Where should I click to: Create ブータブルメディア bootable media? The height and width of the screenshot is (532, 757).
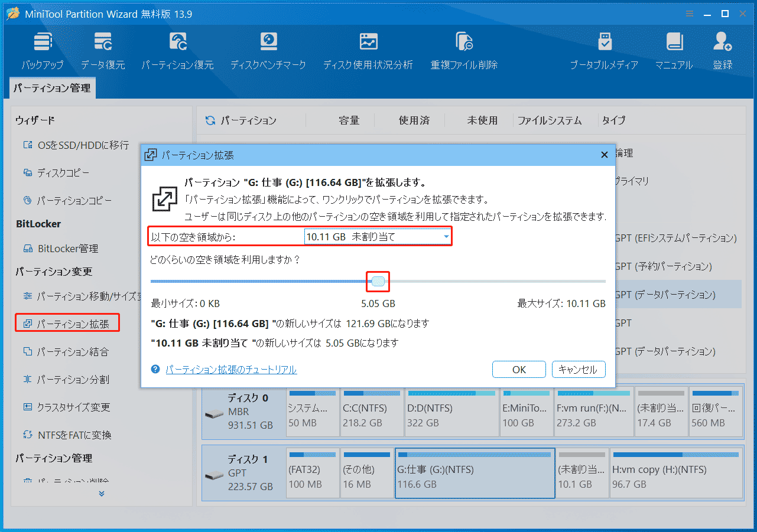point(604,51)
